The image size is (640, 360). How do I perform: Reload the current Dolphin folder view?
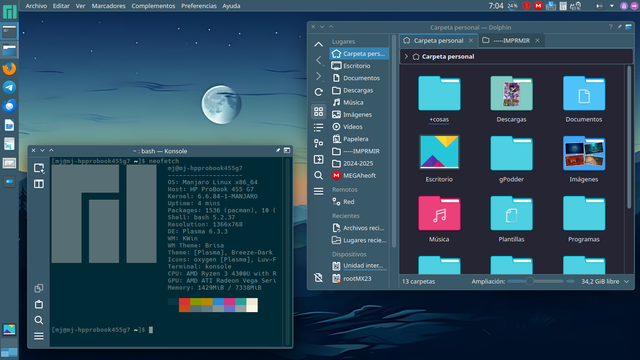[318, 92]
